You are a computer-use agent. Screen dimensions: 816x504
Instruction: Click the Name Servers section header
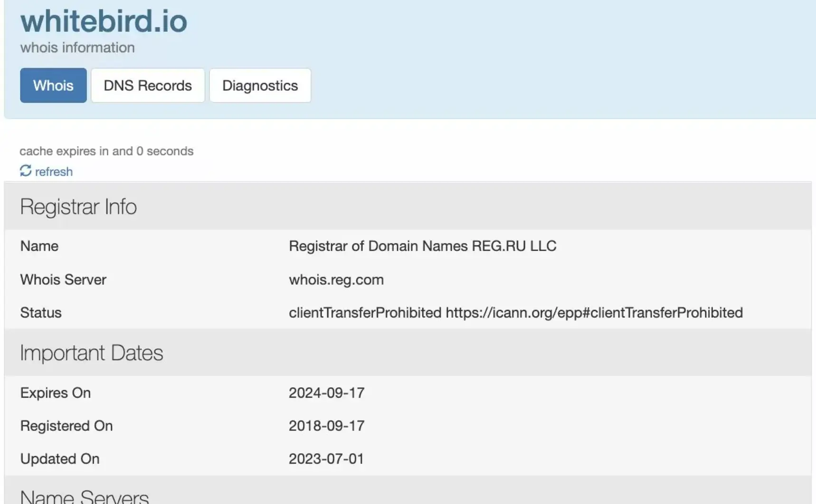tap(85, 496)
